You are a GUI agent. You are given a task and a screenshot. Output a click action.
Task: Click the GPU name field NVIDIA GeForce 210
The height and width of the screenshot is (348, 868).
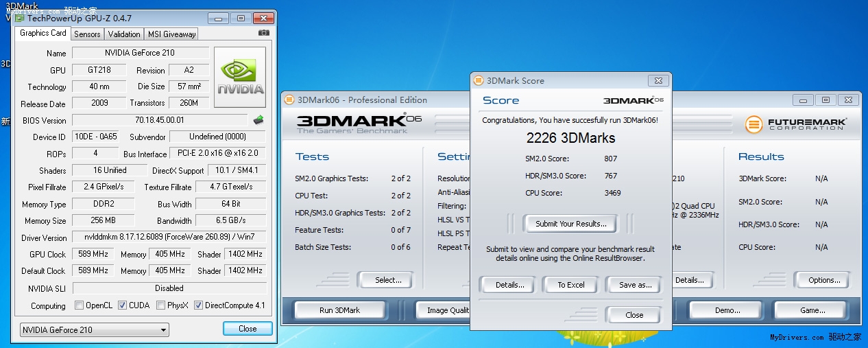pyautogui.click(x=141, y=53)
